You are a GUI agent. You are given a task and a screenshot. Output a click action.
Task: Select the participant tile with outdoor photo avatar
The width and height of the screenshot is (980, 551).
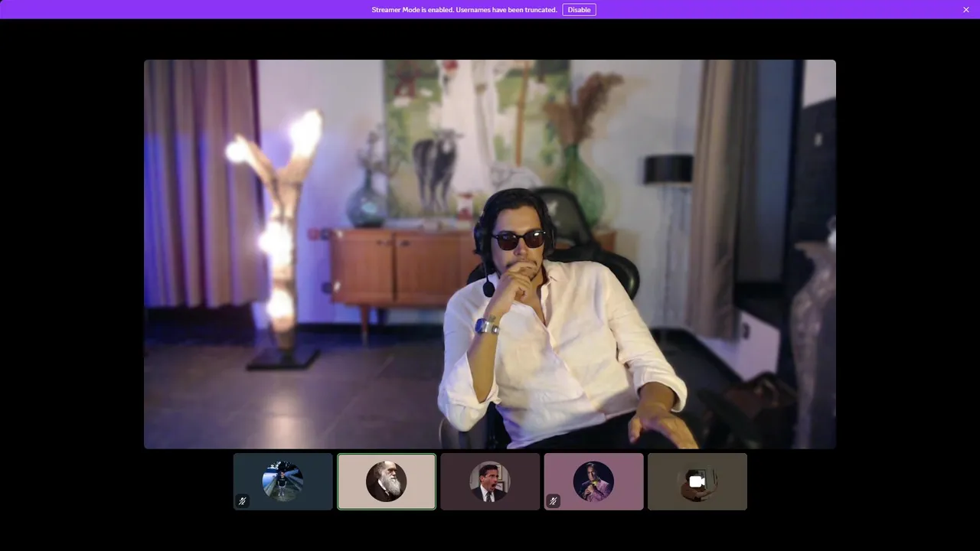(x=283, y=481)
